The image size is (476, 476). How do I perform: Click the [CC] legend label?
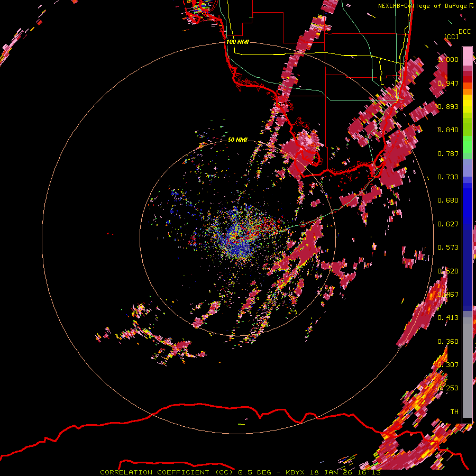pos(451,36)
